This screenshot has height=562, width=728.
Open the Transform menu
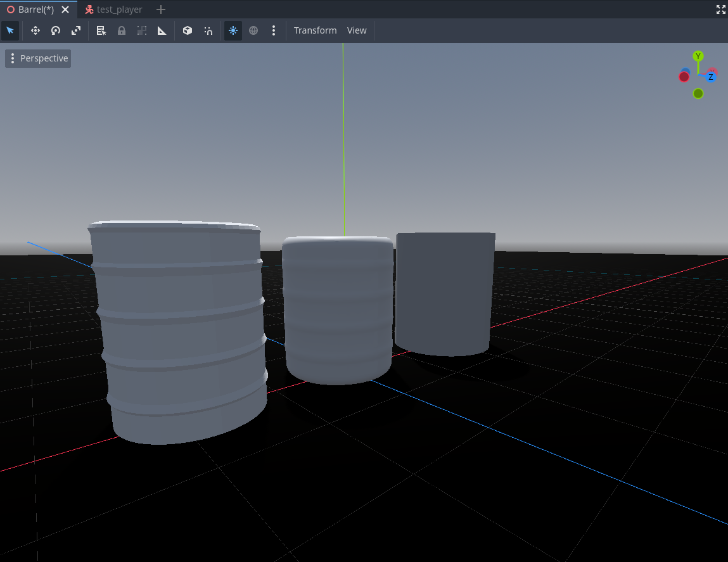(316, 30)
